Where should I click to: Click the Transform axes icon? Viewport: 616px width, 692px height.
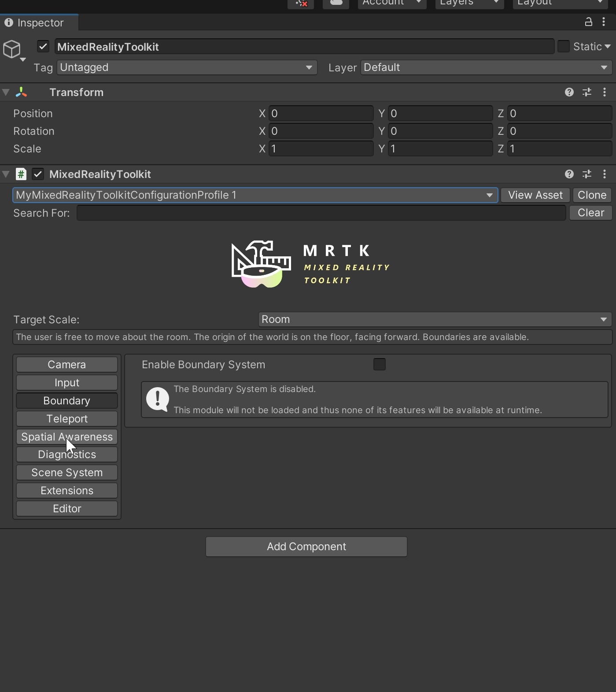[x=21, y=92]
